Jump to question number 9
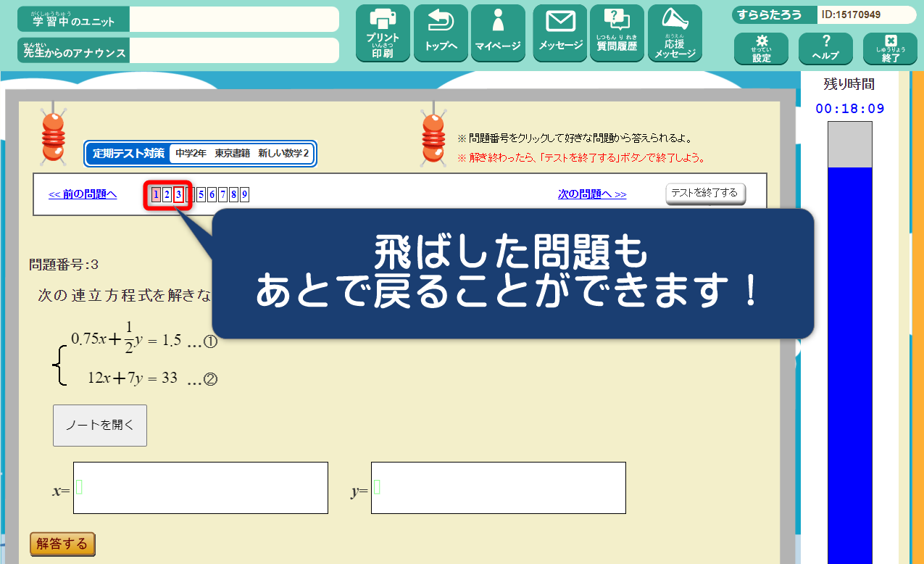 [x=245, y=194]
